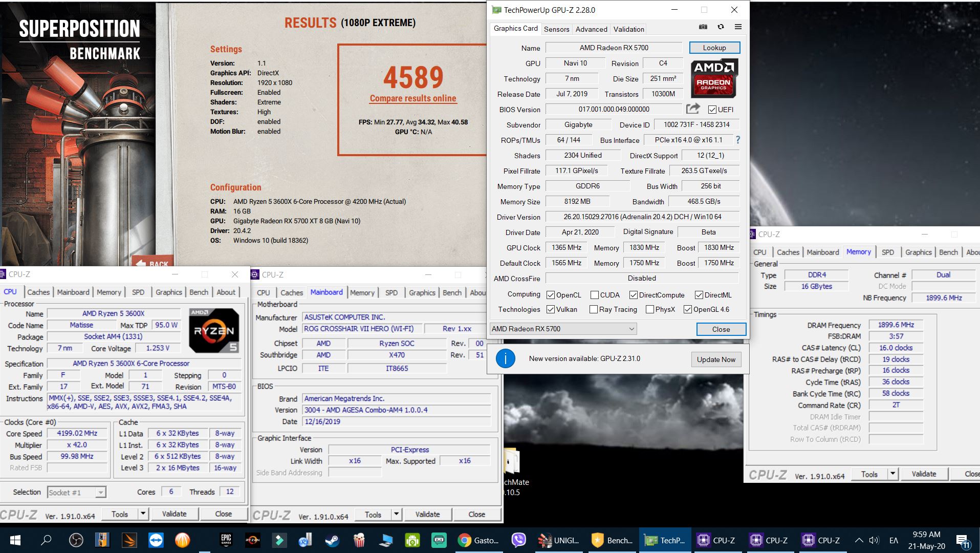Open Viber from the taskbar

pyautogui.click(x=518, y=540)
